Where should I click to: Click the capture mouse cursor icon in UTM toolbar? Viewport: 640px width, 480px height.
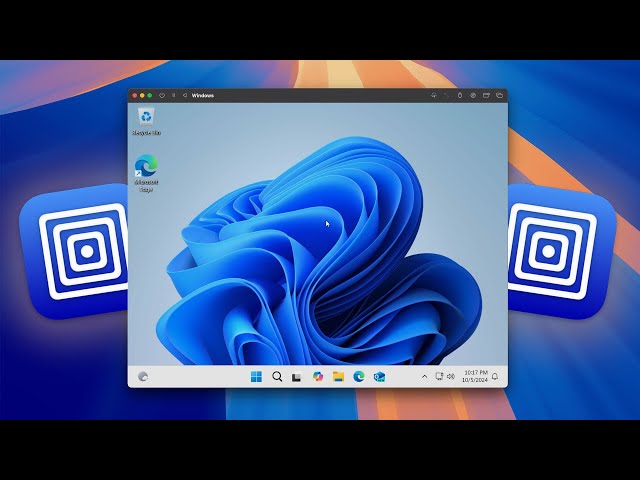(x=433, y=96)
